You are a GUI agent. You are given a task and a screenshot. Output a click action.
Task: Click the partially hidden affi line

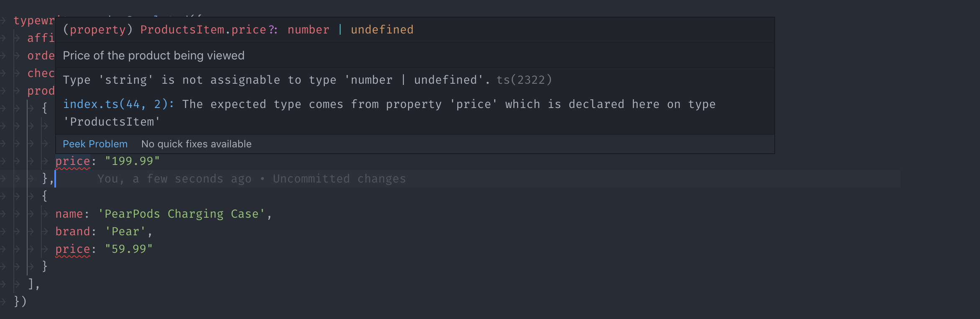(x=41, y=38)
